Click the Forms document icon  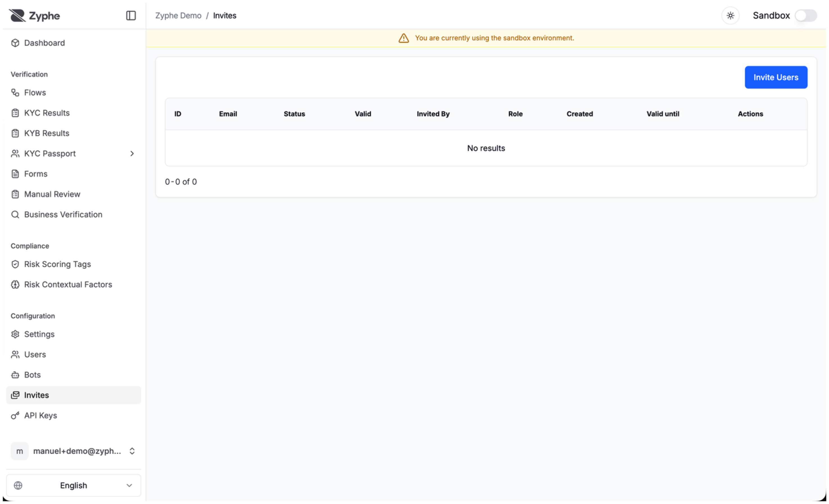[15, 174]
